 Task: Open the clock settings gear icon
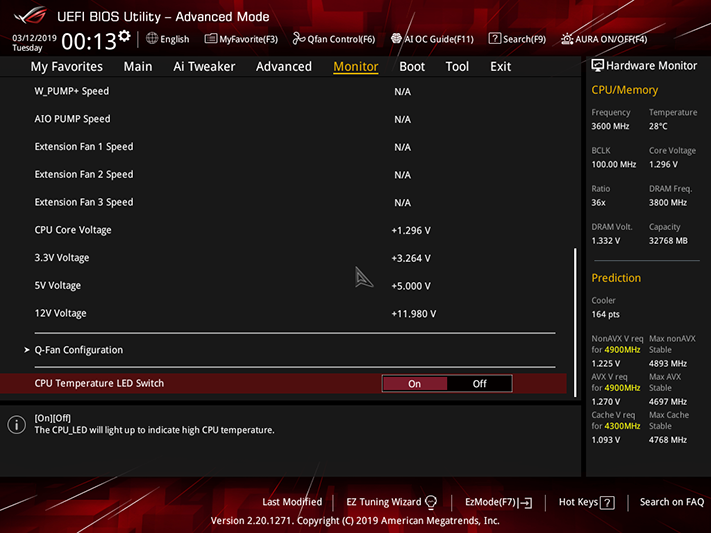[124, 36]
